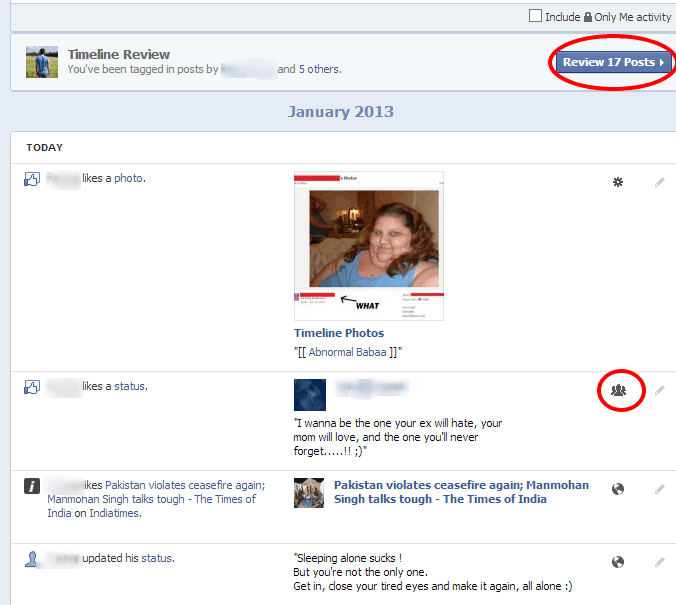Click the 'photo' link in the like story
This screenshot has height=605, width=676.
coord(128,178)
